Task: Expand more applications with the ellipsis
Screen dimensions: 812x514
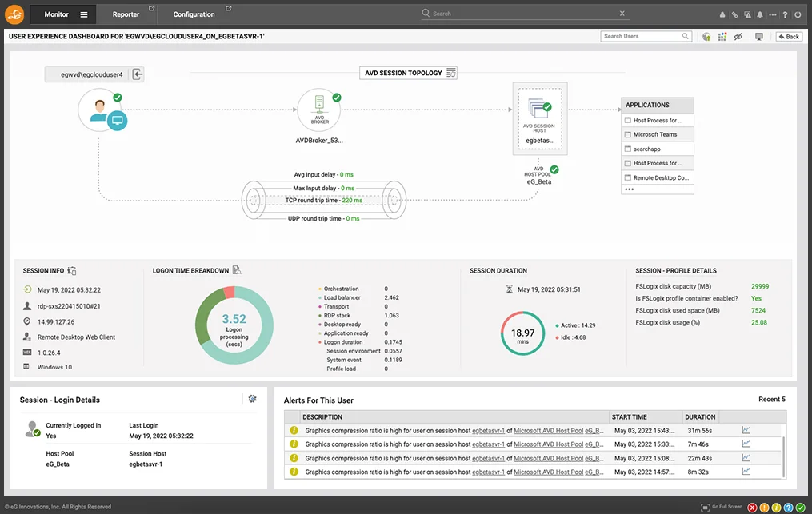Action: click(629, 189)
